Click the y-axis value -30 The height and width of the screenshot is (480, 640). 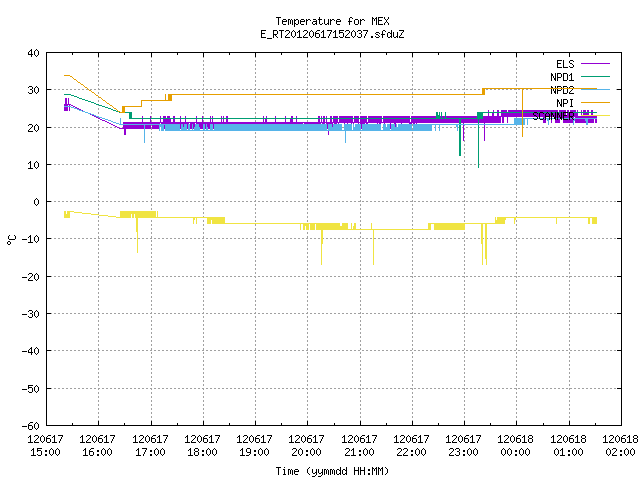pos(31,314)
